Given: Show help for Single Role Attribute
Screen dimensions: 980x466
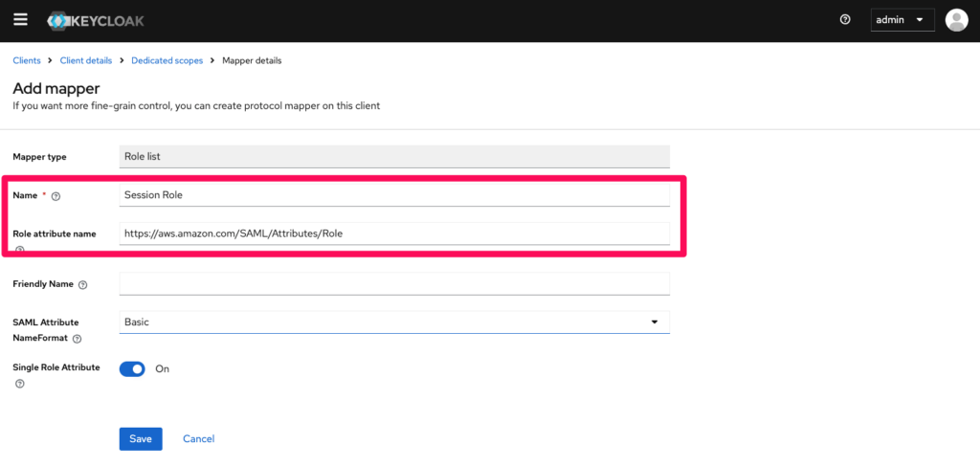Looking at the screenshot, I should tap(19, 384).
